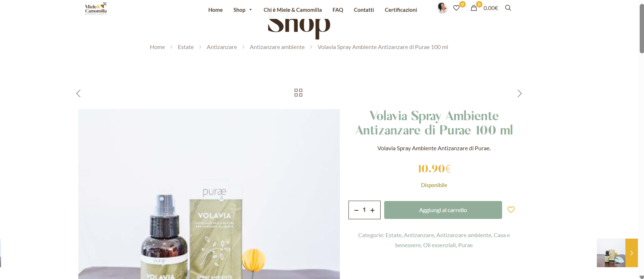Go to next product with right arrow

click(x=519, y=93)
